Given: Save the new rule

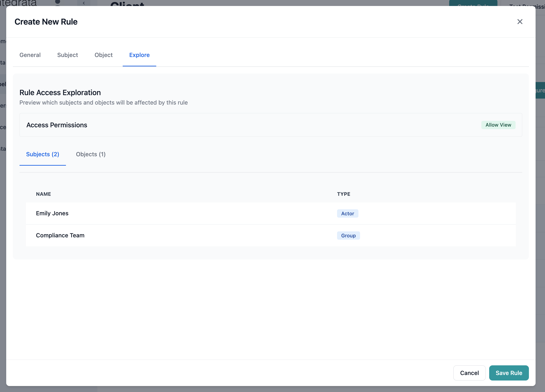Looking at the screenshot, I should coord(509,373).
